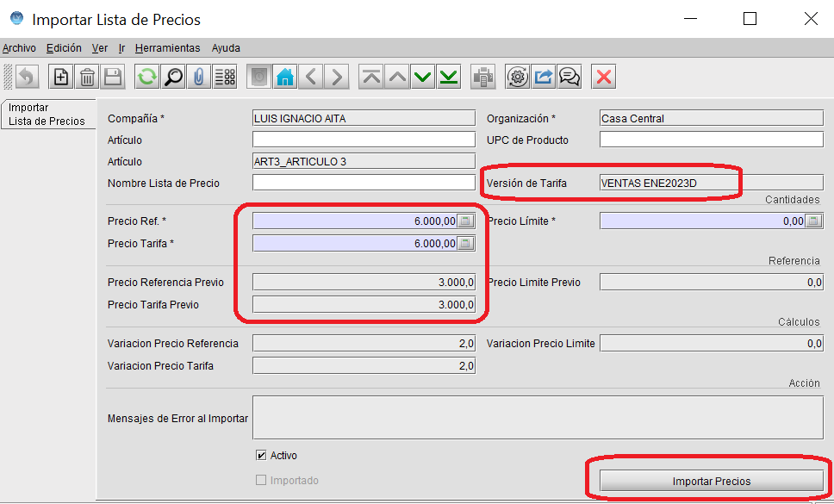Maximize the Importar Lista de Precios window
Image resolution: width=834 pixels, height=504 pixels.
pyautogui.click(x=750, y=19)
